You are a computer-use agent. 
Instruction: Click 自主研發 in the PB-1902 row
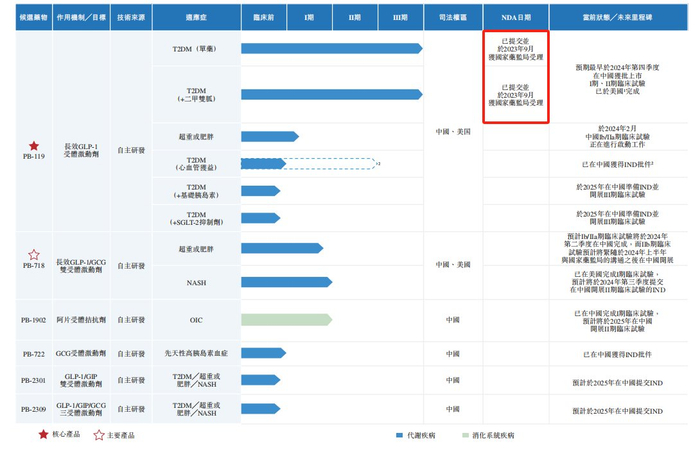(x=131, y=320)
